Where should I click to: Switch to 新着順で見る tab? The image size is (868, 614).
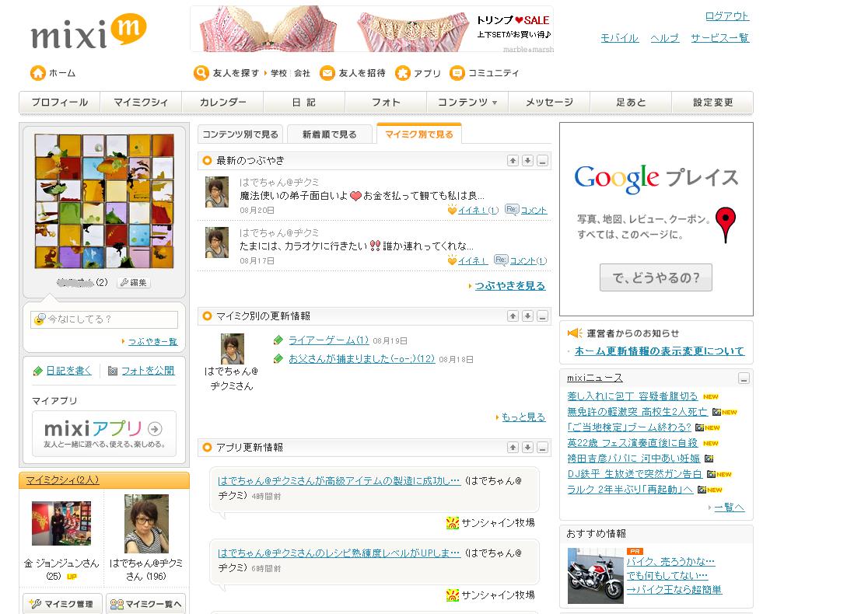pyautogui.click(x=329, y=134)
